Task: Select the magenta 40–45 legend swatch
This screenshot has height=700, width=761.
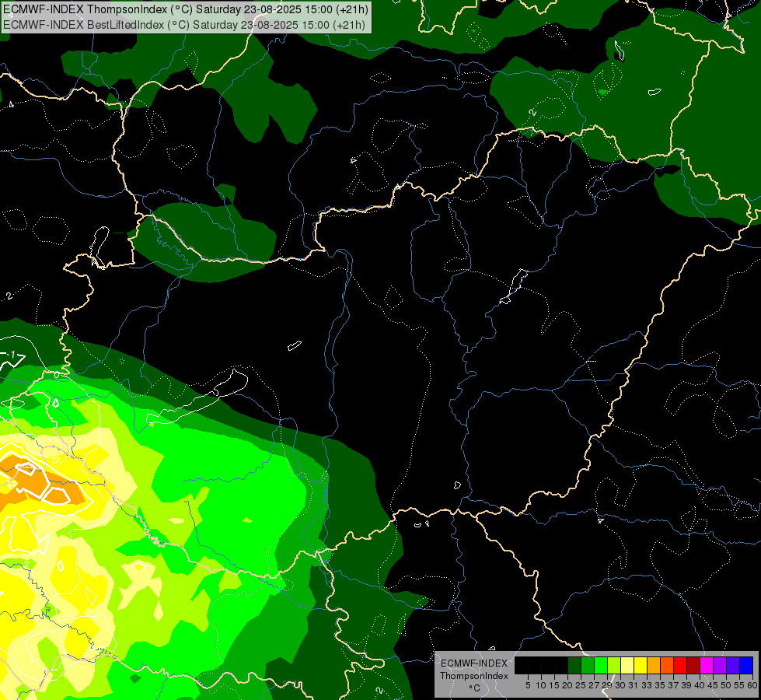Action: 707,665
